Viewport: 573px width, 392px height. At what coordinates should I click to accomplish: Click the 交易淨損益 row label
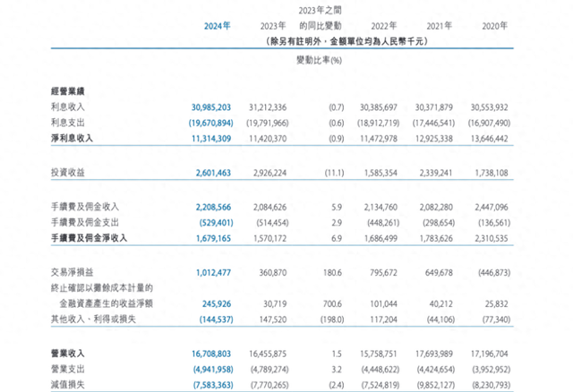click(x=72, y=273)
